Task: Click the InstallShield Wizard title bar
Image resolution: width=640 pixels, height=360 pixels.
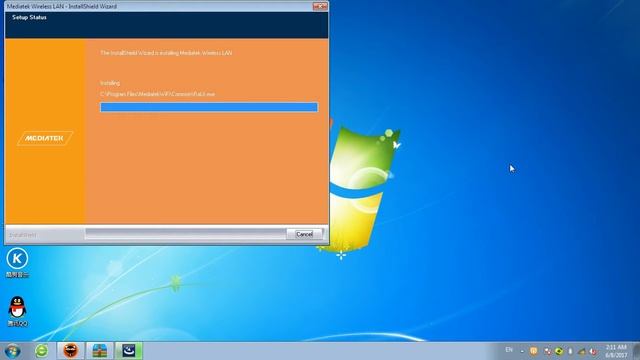Action: 159,6
